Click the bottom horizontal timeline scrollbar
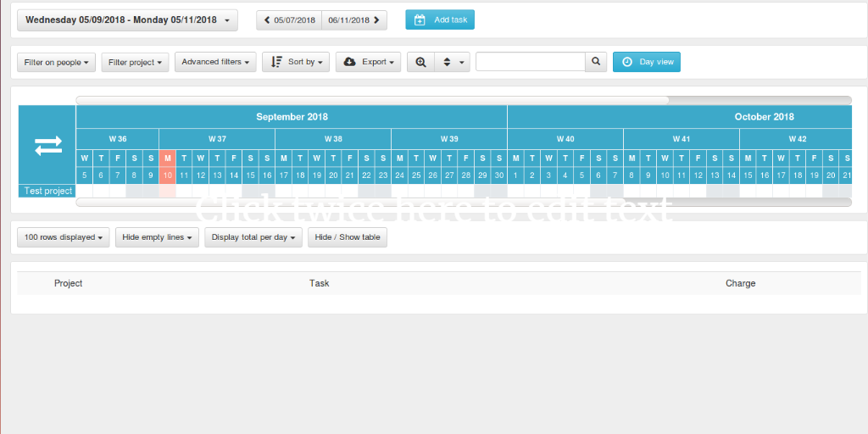Screen dimensions: 868x434 coord(464,202)
